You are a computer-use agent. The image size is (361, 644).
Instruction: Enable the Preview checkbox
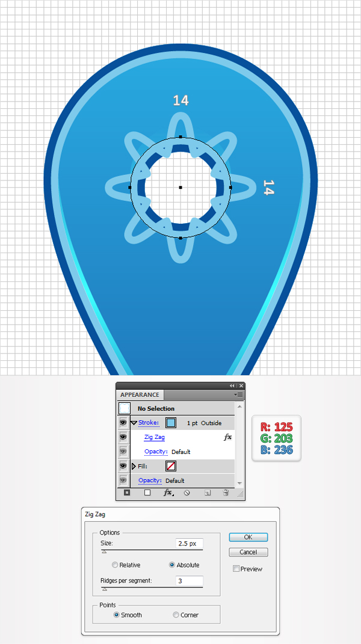click(x=236, y=569)
